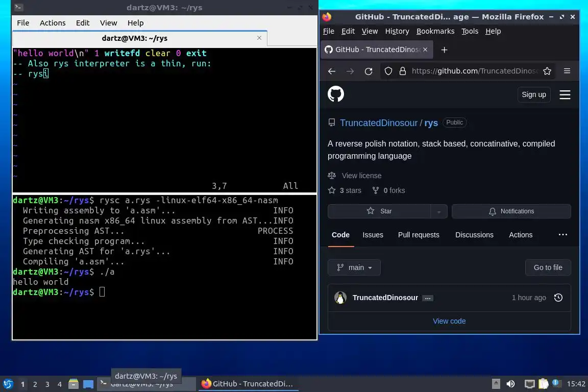Click the Notifications button
The width and height of the screenshot is (588, 392).
pyautogui.click(x=511, y=211)
